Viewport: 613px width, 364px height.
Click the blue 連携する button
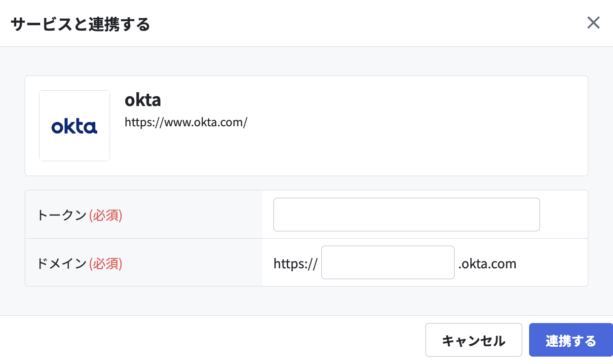tap(571, 340)
